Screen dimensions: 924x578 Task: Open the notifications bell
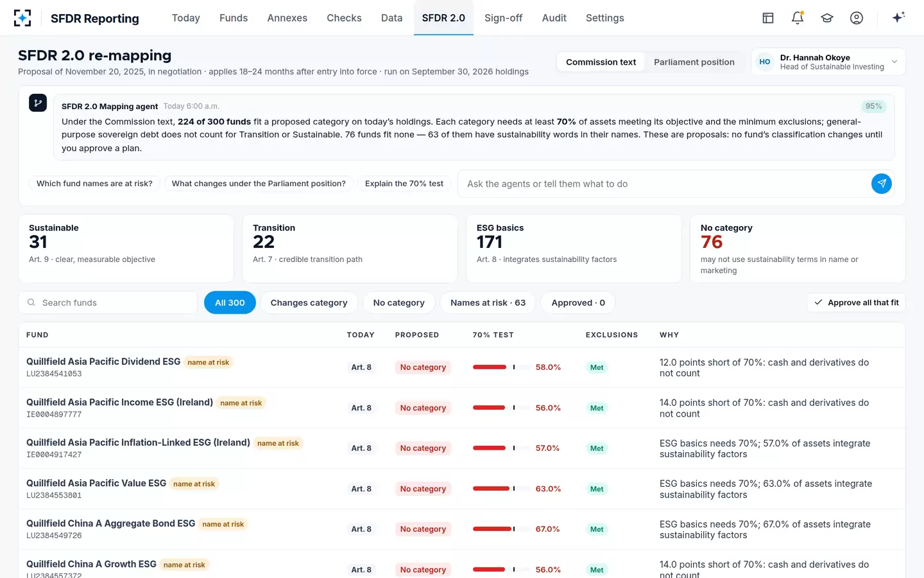[x=798, y=18]
